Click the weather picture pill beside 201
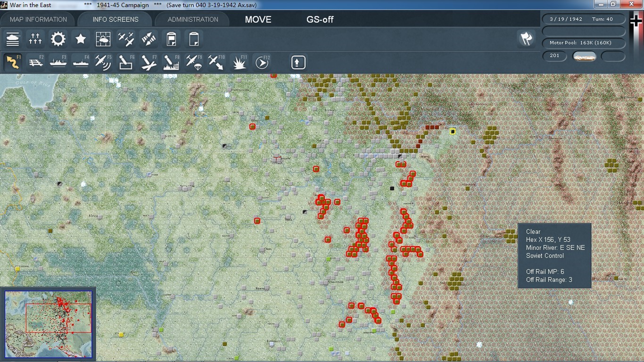 (584, 57)
